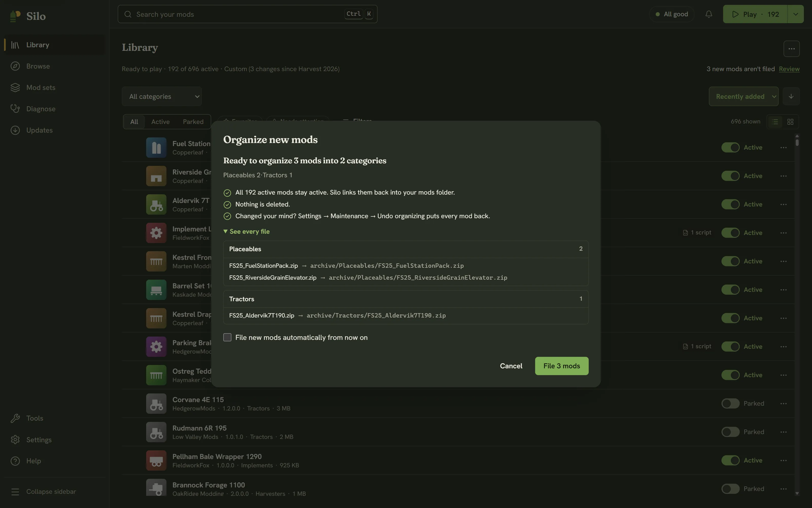Click the Barrel Set mod icon
812x508 pixels.
156,290
